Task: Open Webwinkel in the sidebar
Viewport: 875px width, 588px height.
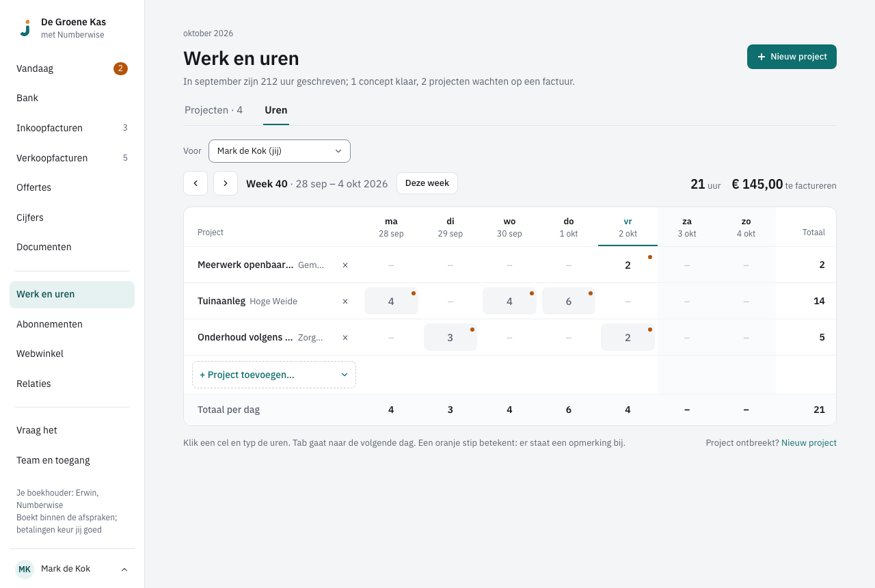Action: click(x=72, y=353)
